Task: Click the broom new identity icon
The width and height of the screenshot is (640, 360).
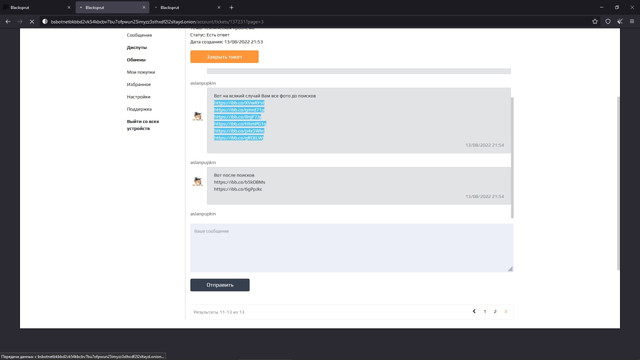Action: pyautogui.click(x=620, y=22)
